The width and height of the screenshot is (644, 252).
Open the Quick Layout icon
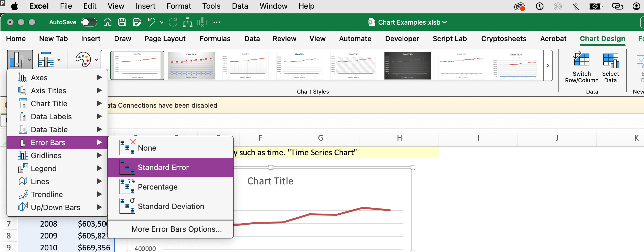click(46, 59)
